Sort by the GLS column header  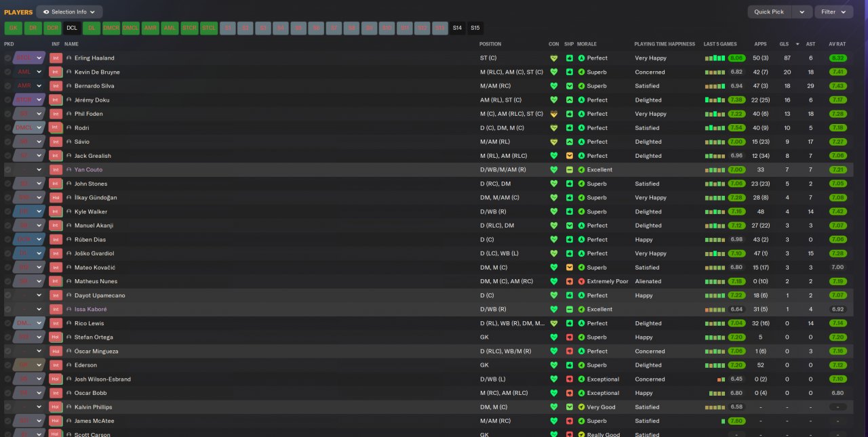coord(784,44)
